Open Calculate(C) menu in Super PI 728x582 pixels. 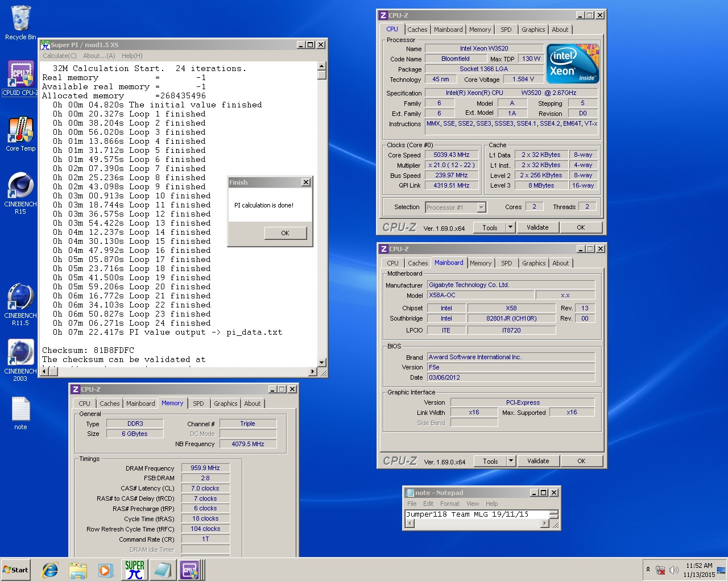(60, 56)
